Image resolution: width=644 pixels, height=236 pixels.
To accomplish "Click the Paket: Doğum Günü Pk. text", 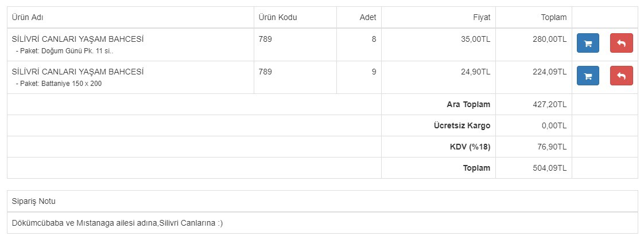I will coord(64,51).
